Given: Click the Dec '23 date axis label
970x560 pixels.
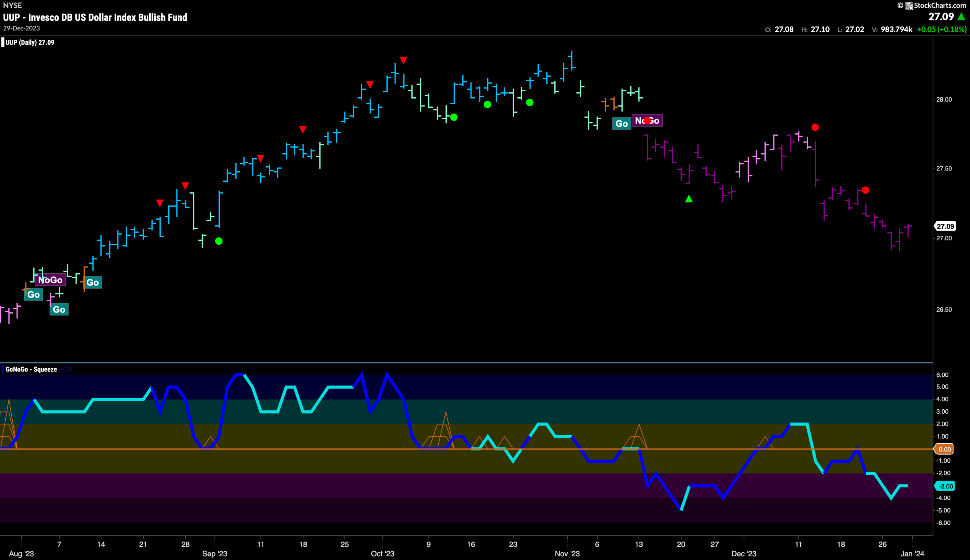Looking at the screenshot, I should [744, 554].
